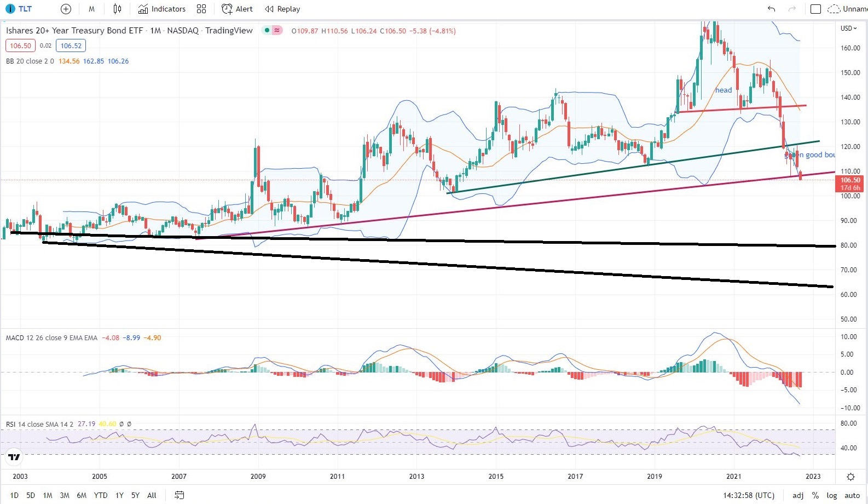The image size is (868, 504).
Task: Open chart settings gear icon
Action: click(850, 477)
